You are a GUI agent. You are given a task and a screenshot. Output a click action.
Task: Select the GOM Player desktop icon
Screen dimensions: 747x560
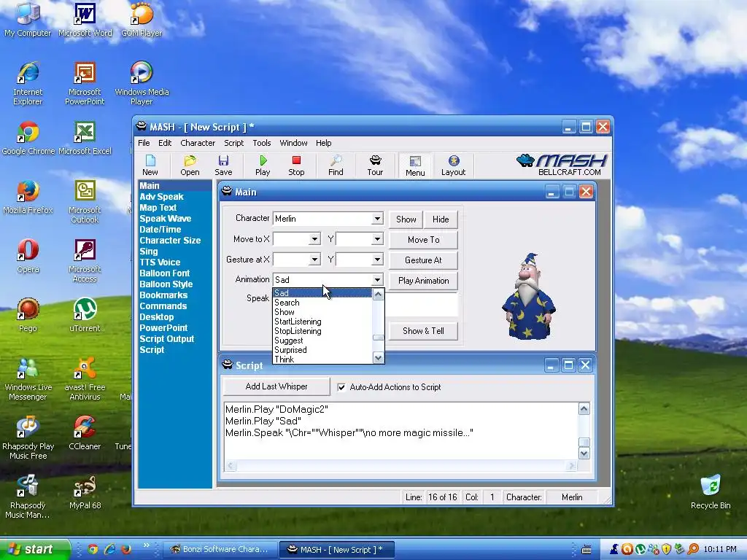(x=142, y=20)
